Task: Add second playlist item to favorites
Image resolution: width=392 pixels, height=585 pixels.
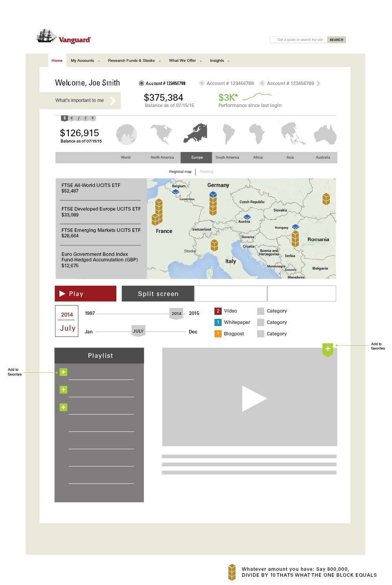Action: point(63,390)
